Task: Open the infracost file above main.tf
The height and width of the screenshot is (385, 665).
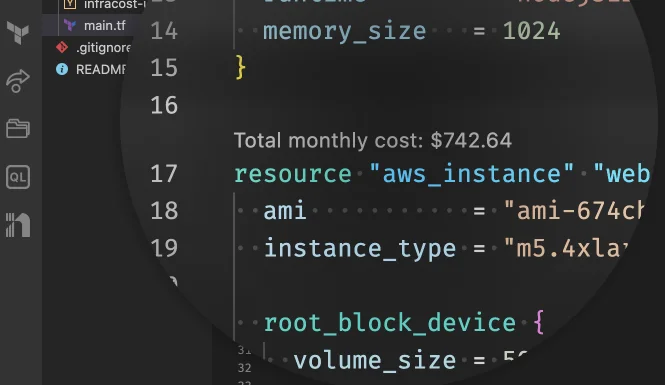Action: [x=115, y=5]
